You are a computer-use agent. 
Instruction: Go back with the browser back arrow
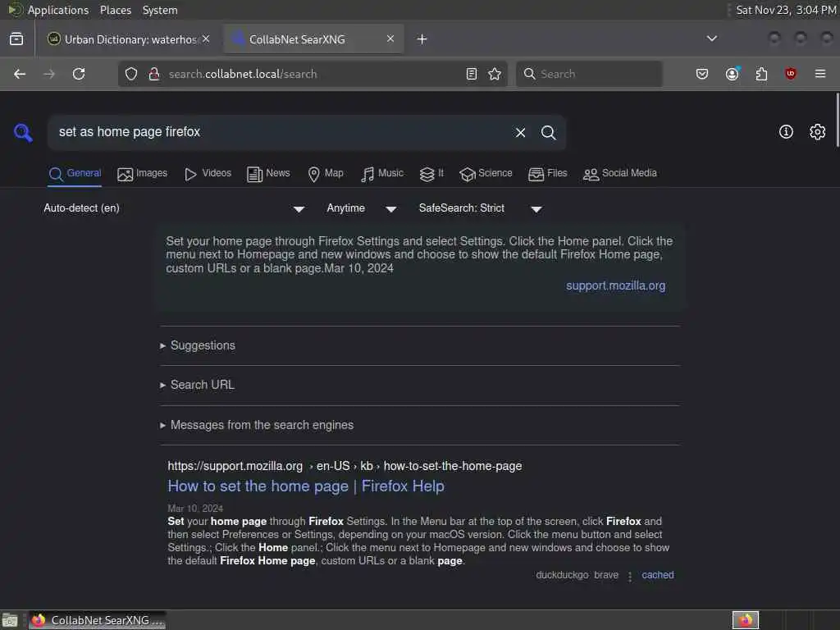[20, 74]
